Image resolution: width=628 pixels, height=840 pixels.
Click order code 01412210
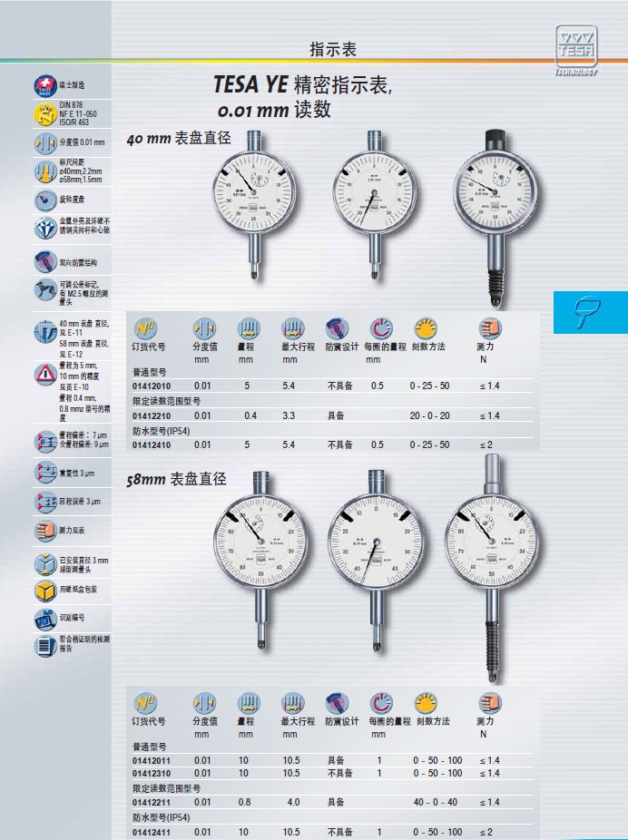point(152,416)
